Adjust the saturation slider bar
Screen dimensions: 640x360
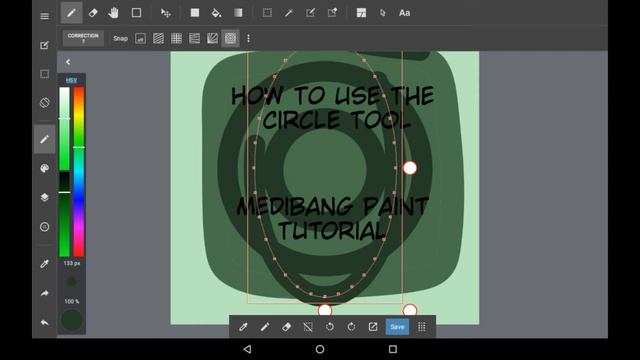pyautogui.click(x=64, y=128)
